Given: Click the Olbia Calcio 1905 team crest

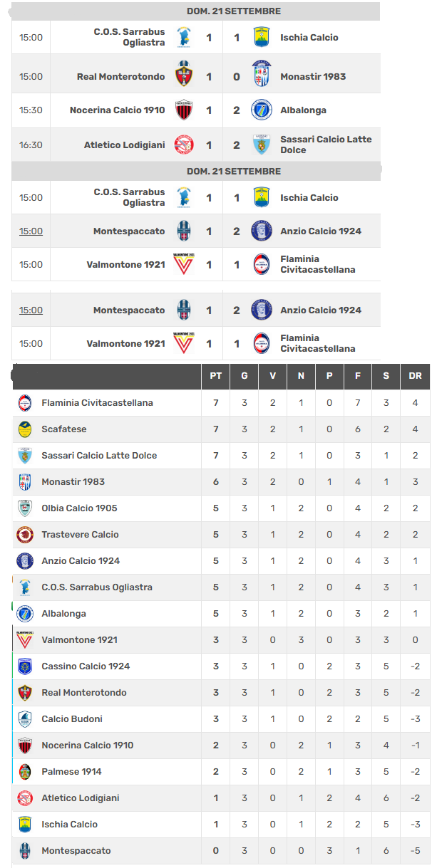Looking at the screenshot, I should pyautogui.click(x=25, y=508).
